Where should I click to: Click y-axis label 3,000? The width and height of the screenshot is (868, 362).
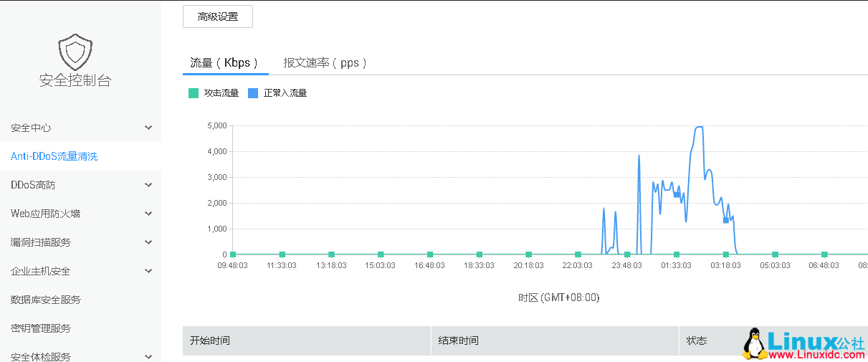coord(216,177)
